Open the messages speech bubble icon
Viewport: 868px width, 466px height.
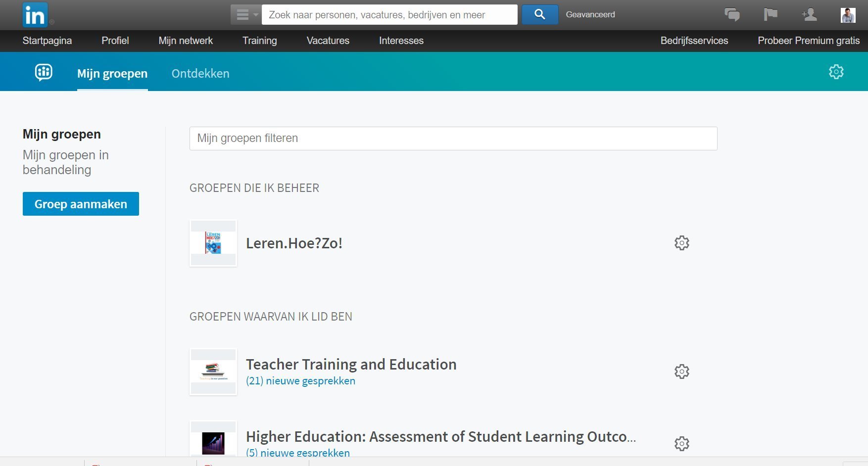pyautogui.click(x=732, y=14)
